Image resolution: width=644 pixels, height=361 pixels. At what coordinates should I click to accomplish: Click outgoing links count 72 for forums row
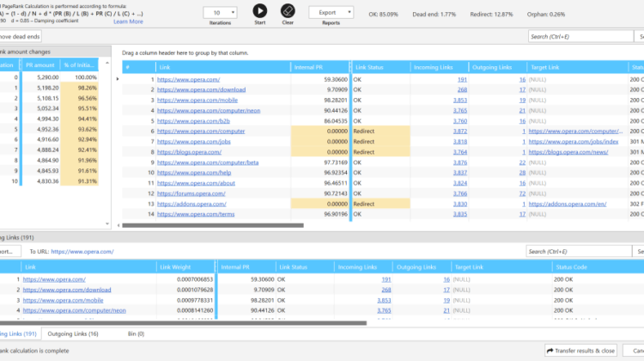click(x=522, y=193)
